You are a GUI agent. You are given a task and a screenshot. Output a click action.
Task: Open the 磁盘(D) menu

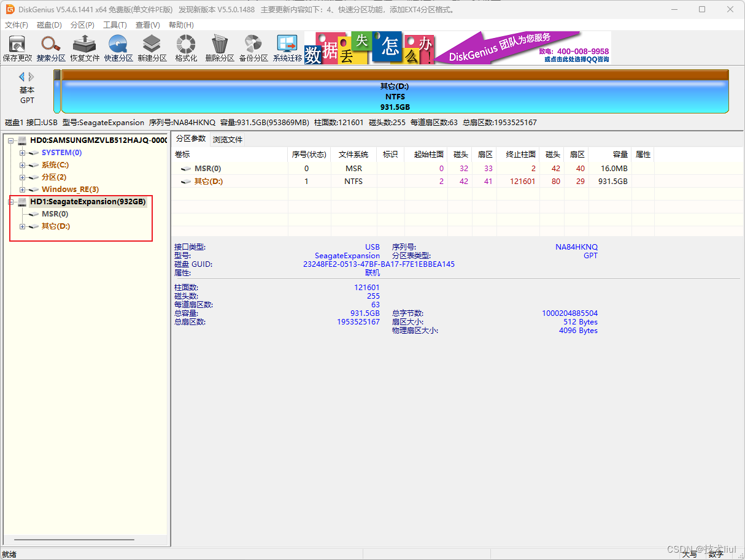pyautogui.click(x=49, y=25)
